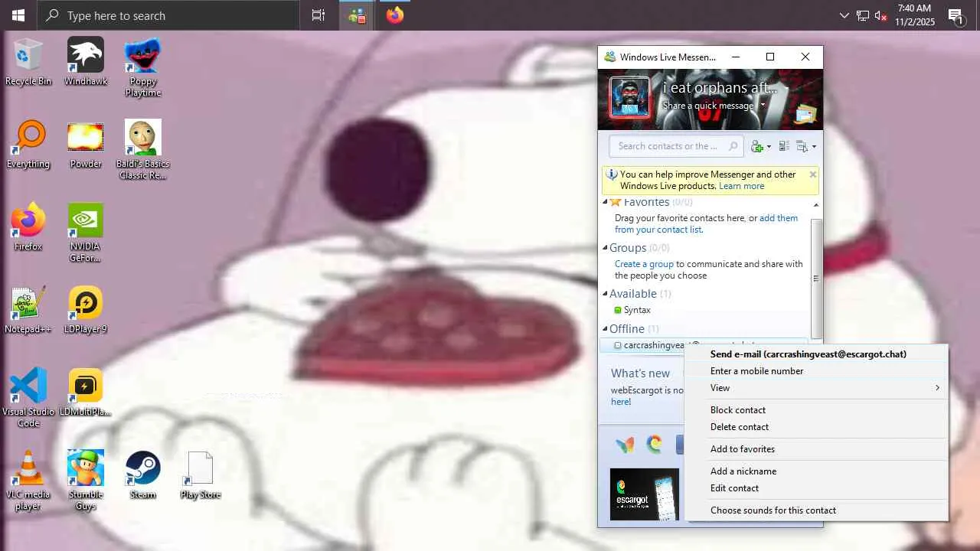Open the taskbar clock showing 7:40 AM
Image resolution: width=980 pixels, height=551 pixels.
pyautogui.click(x=914, y=15)
